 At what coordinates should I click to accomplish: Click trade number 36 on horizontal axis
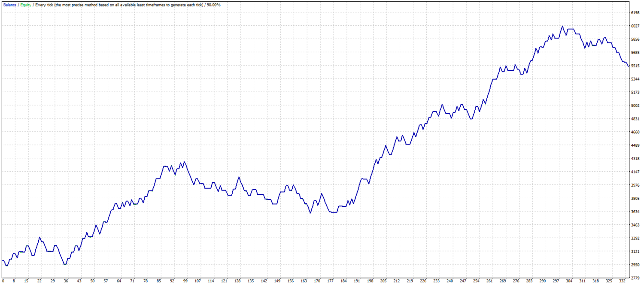(x=66, y=281)
